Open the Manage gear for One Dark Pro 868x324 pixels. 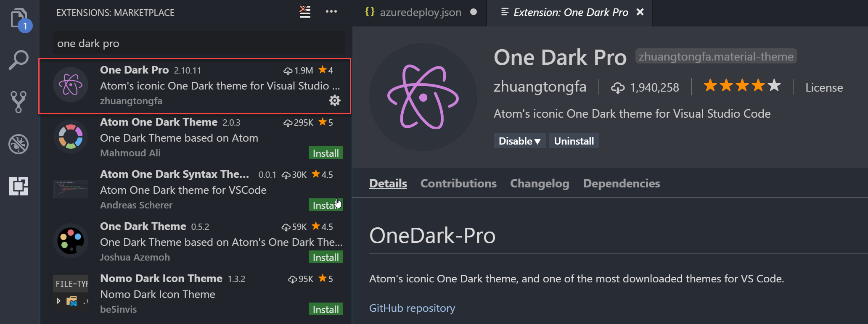pos(334,100)
